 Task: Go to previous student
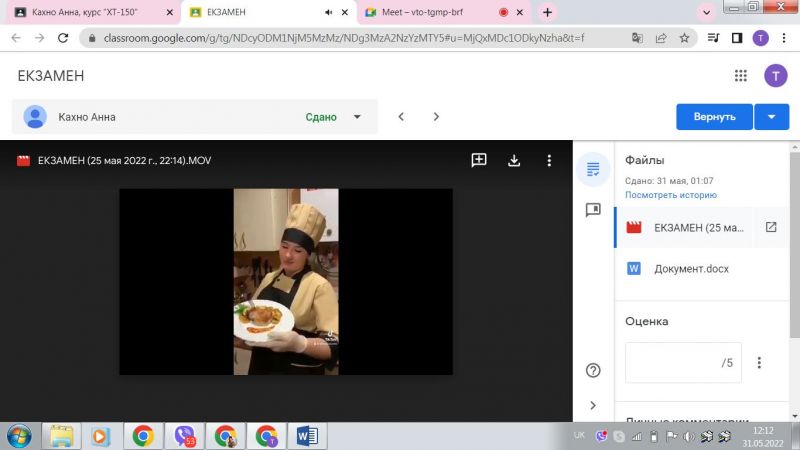401,117
